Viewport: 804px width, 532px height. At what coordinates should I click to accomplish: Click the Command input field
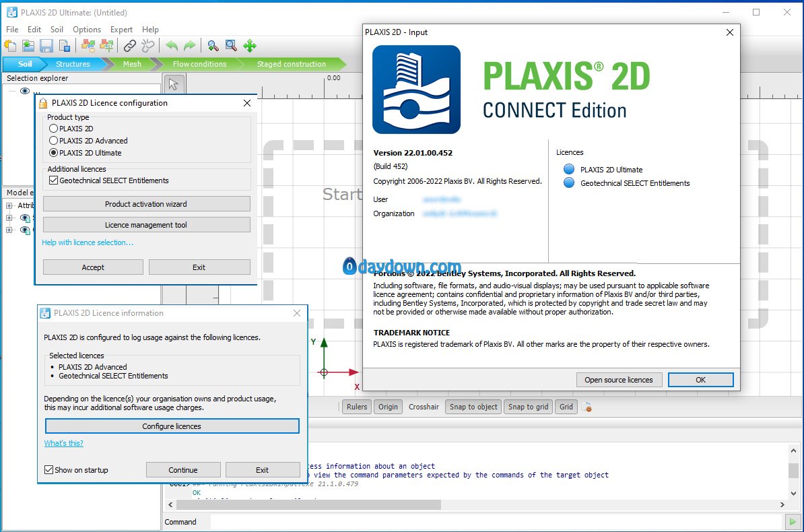pos(496,523)
